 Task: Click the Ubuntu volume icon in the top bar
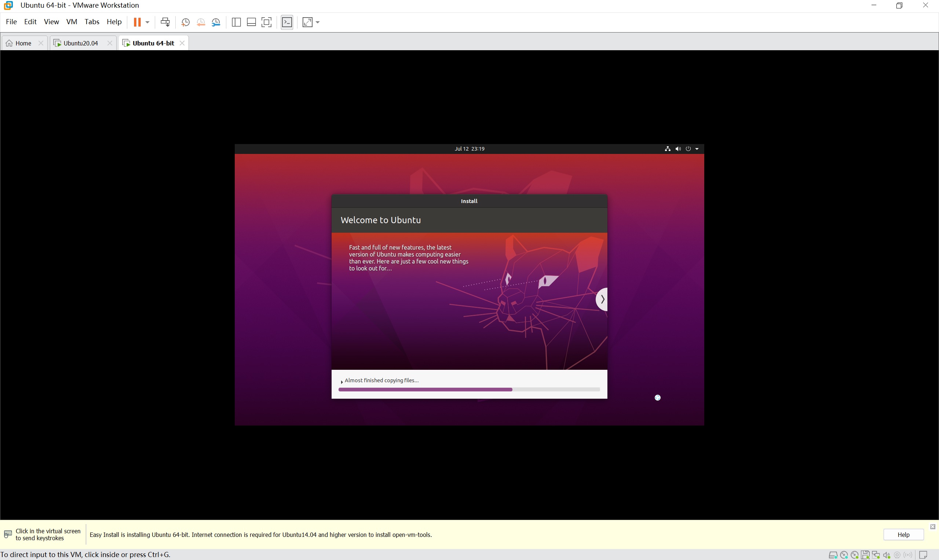pyautogui.click(x=678, y=149)
